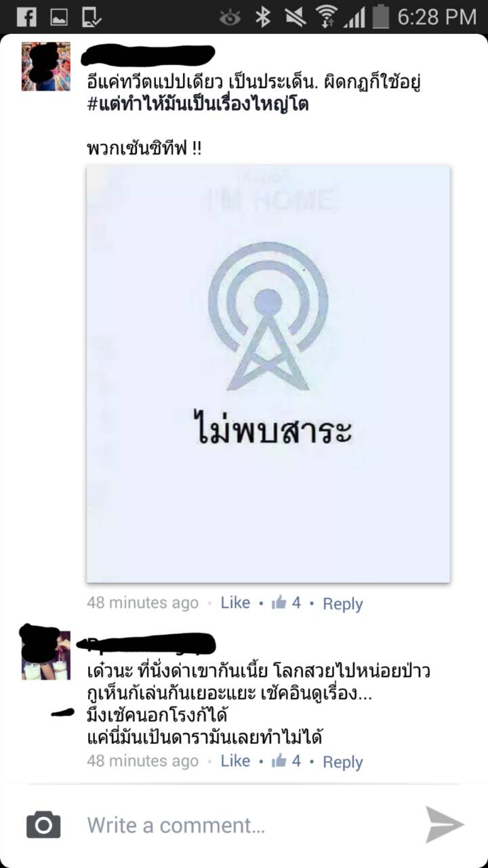Tap the download-complete icon in the status bar

click(x=91, y=17)
